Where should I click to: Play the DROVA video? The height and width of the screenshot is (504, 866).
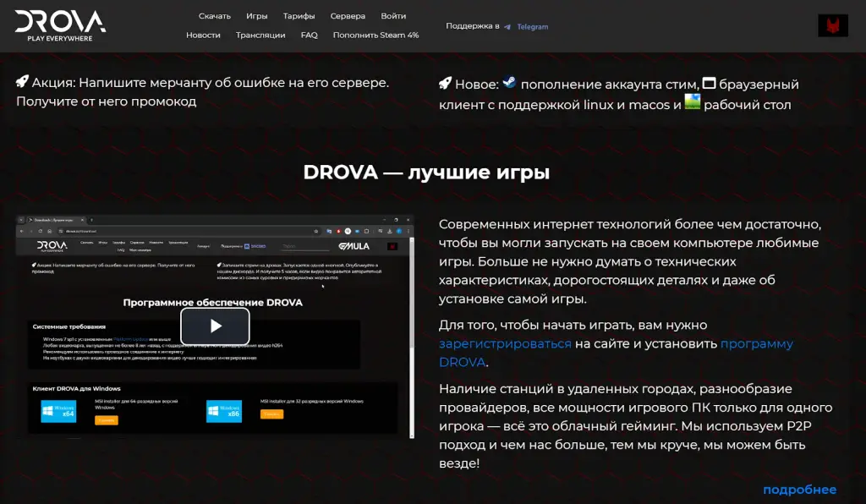[215, 326]
